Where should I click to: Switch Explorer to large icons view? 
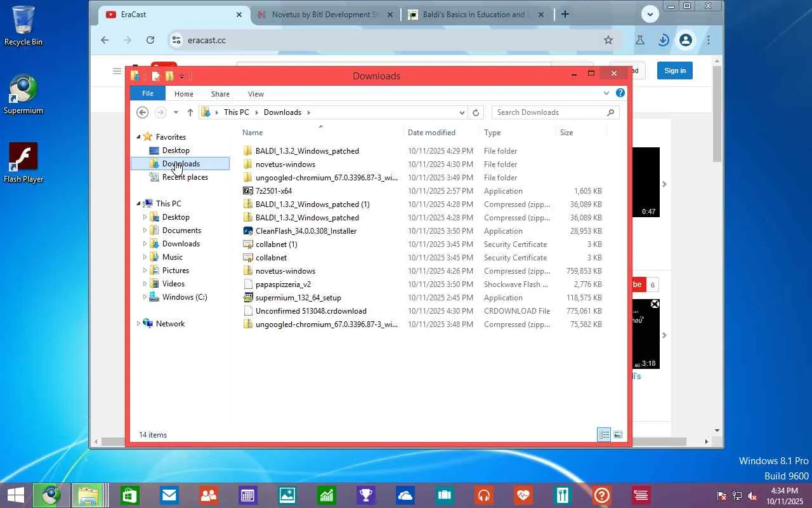point(618,434)
